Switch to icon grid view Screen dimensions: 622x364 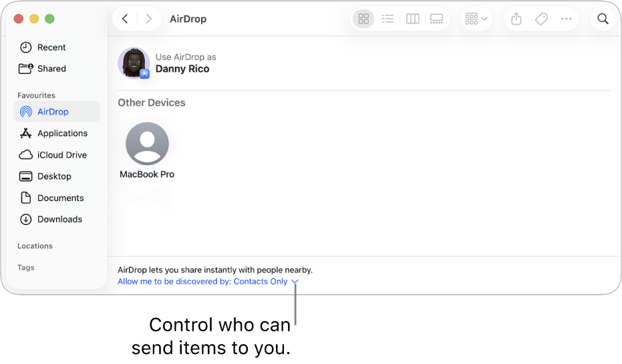(x=363, y=19)
